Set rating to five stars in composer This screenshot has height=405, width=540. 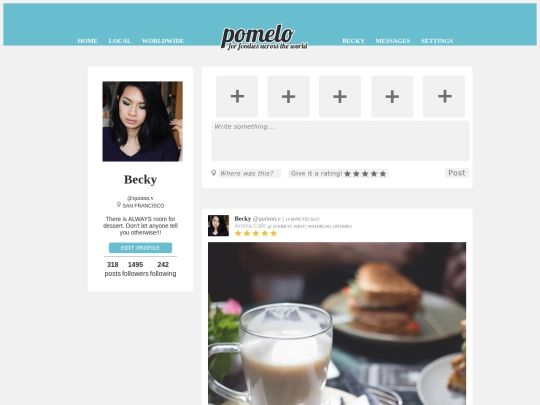click(383, 174)
